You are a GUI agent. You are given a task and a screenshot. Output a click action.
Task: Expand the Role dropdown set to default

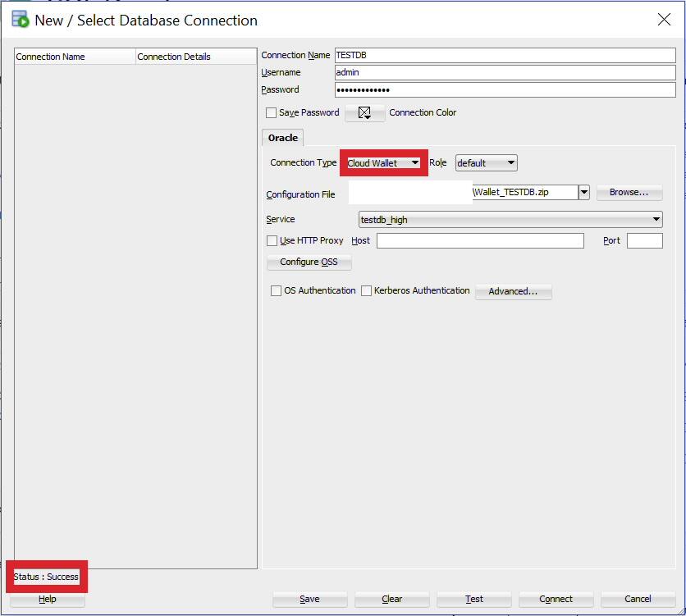[486, 163]
